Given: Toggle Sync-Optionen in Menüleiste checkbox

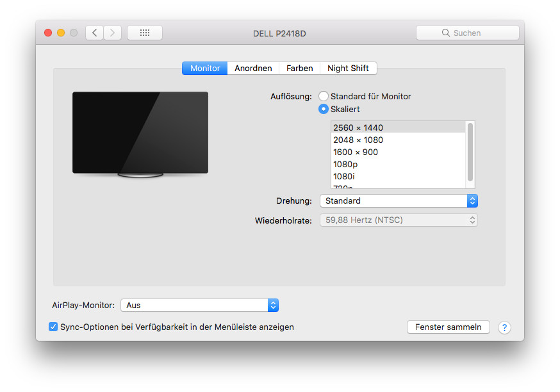Looking at the screenshot, I should pyautogui.click(x=53, y=327).
